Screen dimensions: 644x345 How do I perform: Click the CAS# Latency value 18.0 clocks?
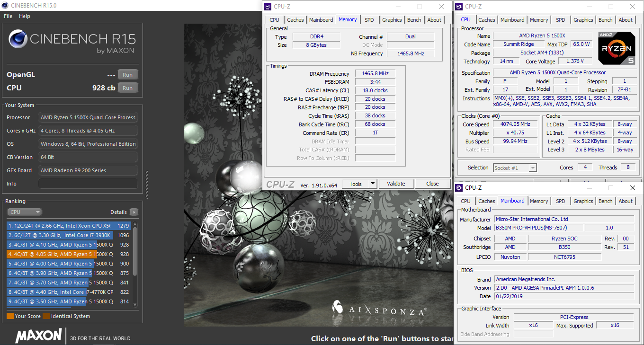[375, 90]
